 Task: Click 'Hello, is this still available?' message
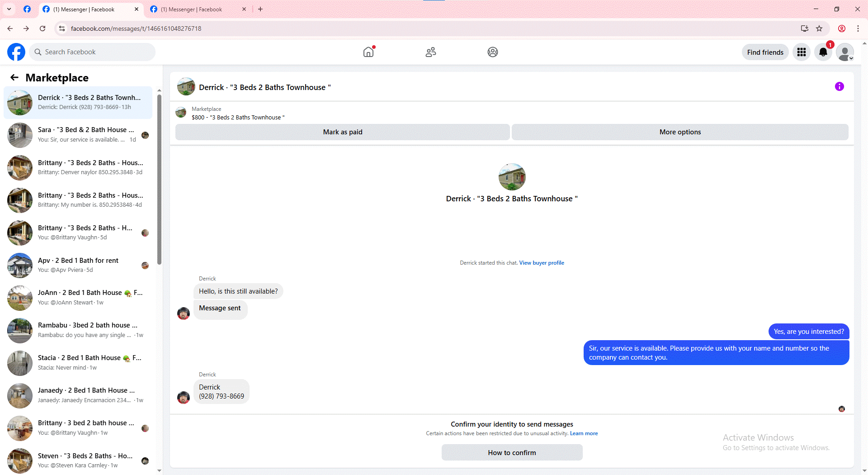238,291
